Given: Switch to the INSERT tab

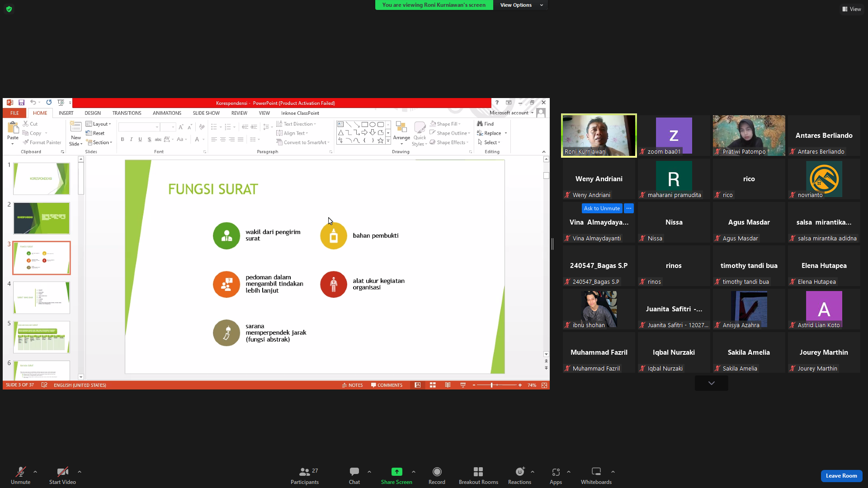Looking at the screenshot, I should 66,113.
